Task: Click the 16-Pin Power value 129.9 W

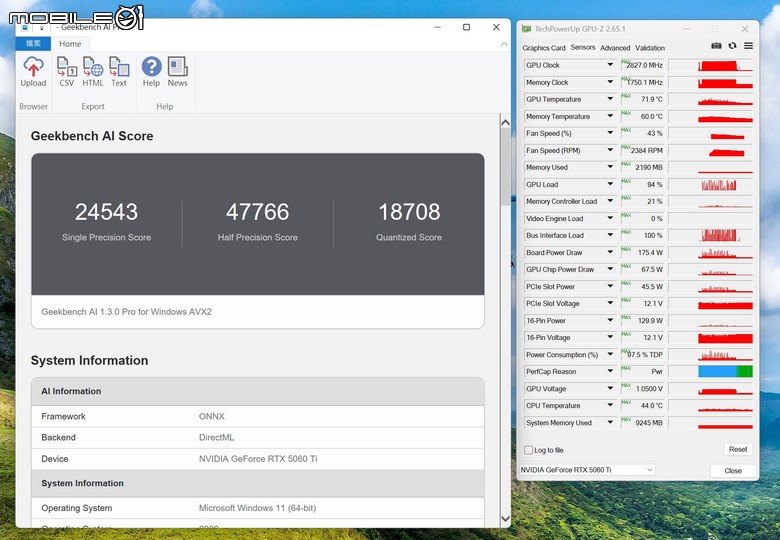Action: [x=650, y=320]
